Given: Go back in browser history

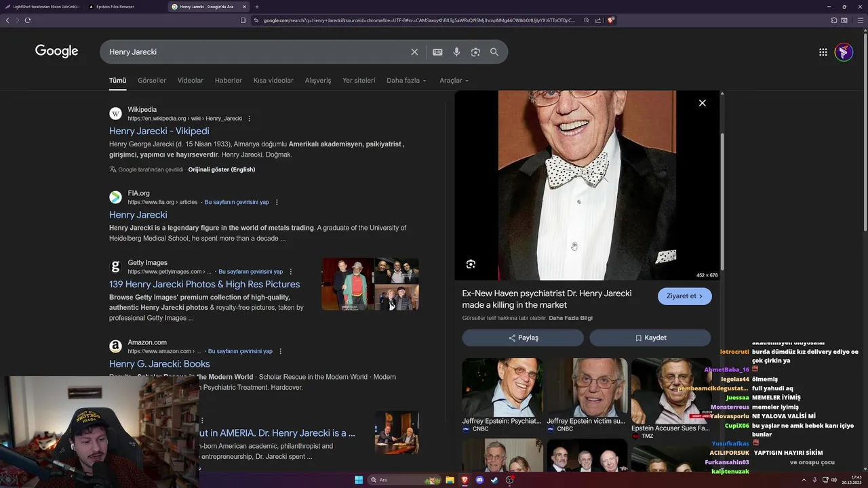Looking at the screenshot, I should pyautogui.click(x=7, y=20).
